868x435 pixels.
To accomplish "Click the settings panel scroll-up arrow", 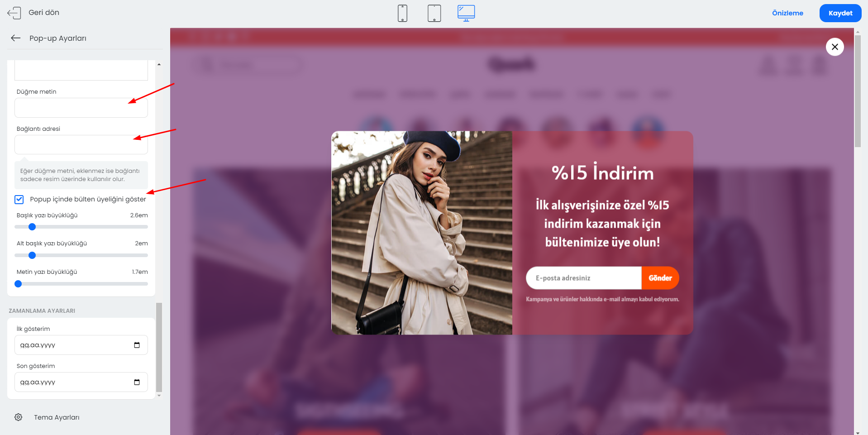I will pyautogui.click(x=159, y=64).
